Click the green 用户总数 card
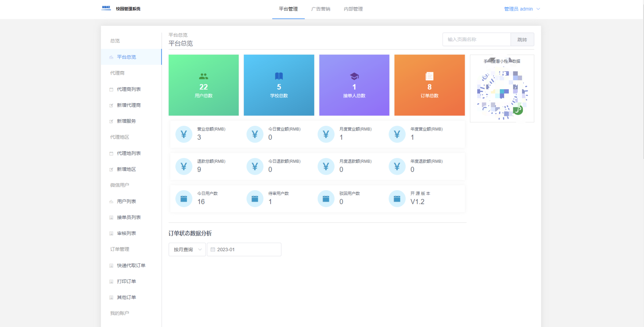Viewport: 644px width, 327px height. (203, 85)
